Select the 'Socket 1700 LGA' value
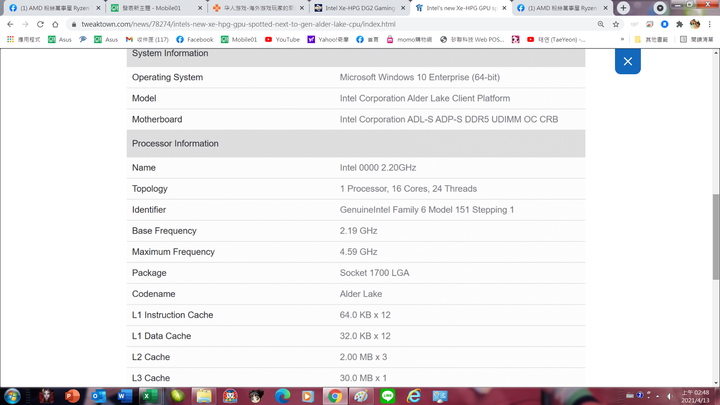Viewport: 720px width, 405px height. coord(374,273)
